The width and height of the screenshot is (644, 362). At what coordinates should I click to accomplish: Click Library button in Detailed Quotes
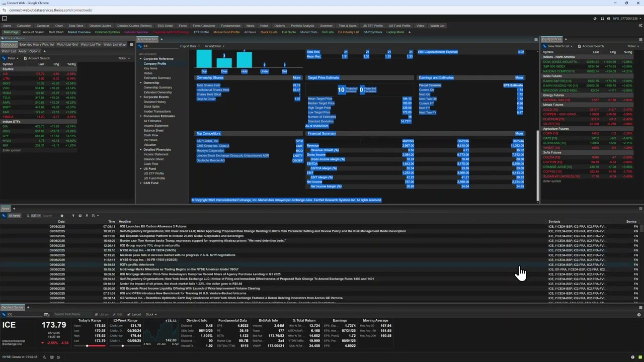(x=102, y=315)
